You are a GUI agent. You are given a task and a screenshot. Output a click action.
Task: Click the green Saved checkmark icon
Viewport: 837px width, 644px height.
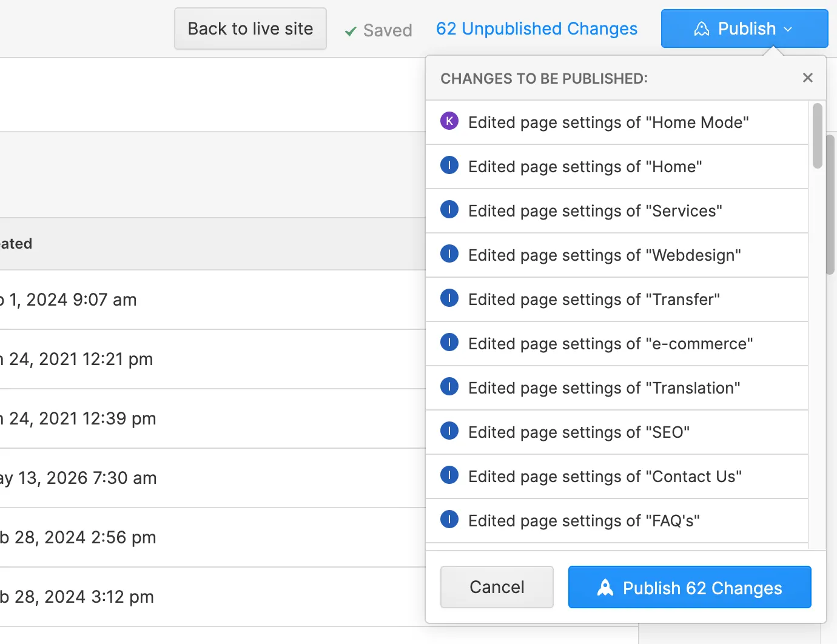click(351, 31)
